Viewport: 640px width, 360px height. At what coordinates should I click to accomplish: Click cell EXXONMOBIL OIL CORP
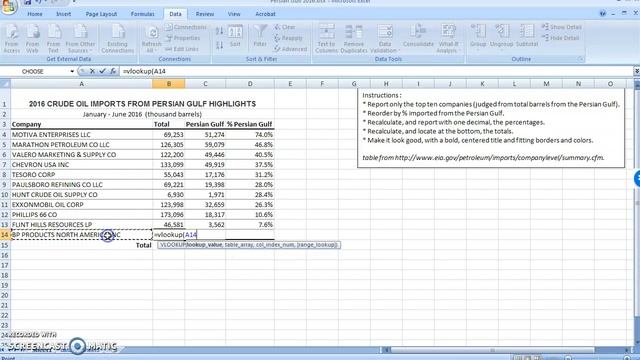coord(82,204)
